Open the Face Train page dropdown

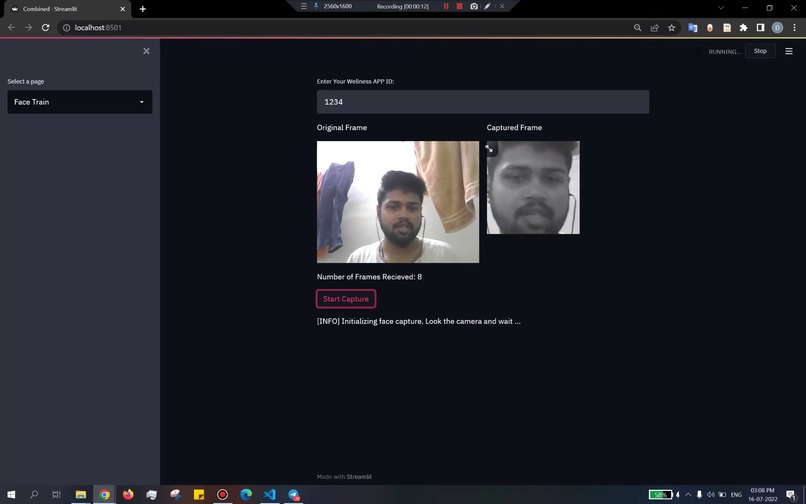(80, 102)
